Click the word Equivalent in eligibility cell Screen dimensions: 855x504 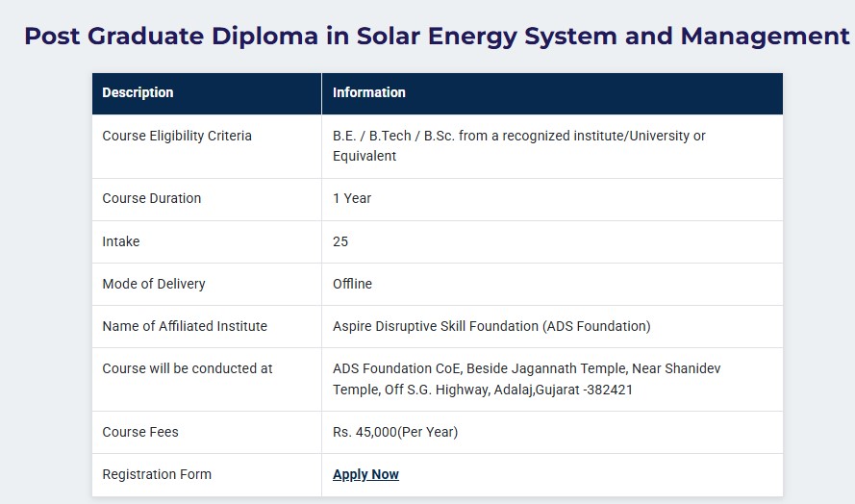pos(365,157)
